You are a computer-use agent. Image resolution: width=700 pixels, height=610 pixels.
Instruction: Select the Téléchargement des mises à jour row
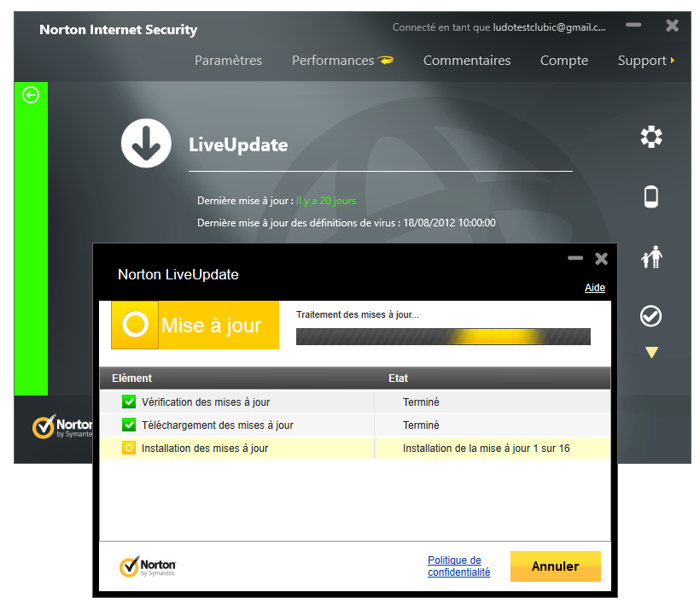[355, 425]
